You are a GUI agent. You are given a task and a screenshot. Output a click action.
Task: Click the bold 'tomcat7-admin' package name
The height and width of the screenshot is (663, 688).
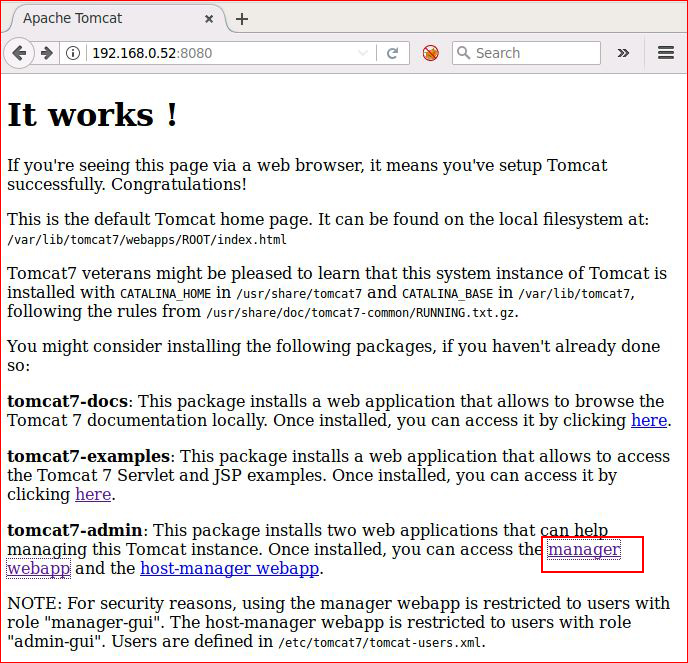75,530
